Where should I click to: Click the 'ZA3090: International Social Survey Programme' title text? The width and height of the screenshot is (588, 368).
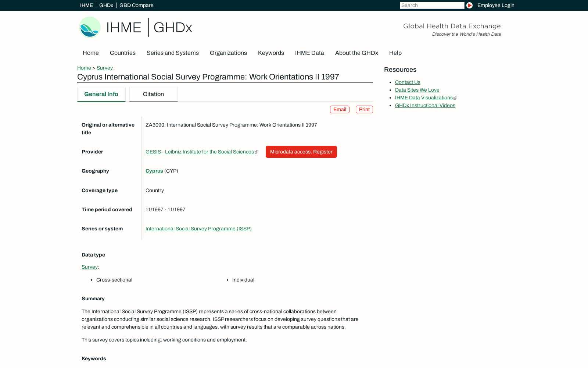pos(231,125)
